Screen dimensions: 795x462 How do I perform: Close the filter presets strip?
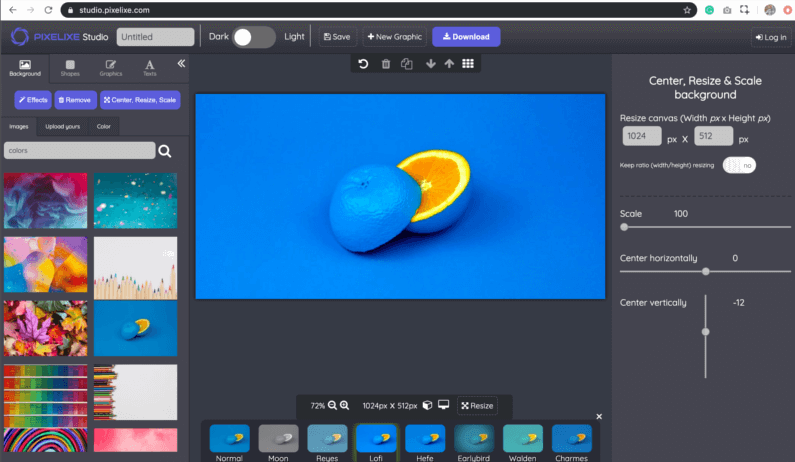tap(599, 416)
